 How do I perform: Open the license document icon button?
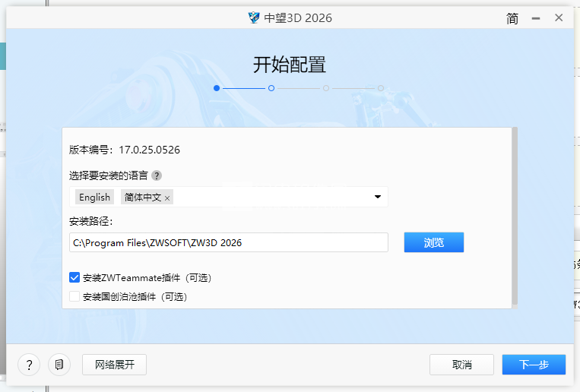59,365
